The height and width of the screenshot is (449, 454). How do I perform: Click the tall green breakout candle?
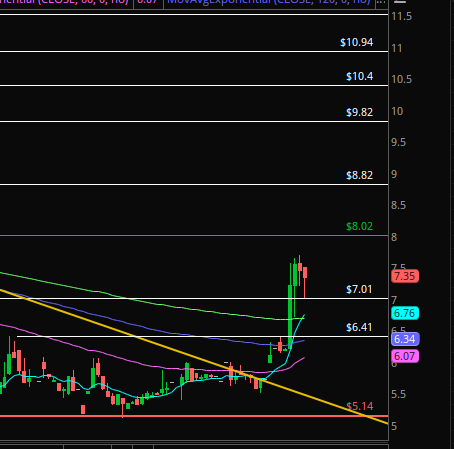click(290, 317)
